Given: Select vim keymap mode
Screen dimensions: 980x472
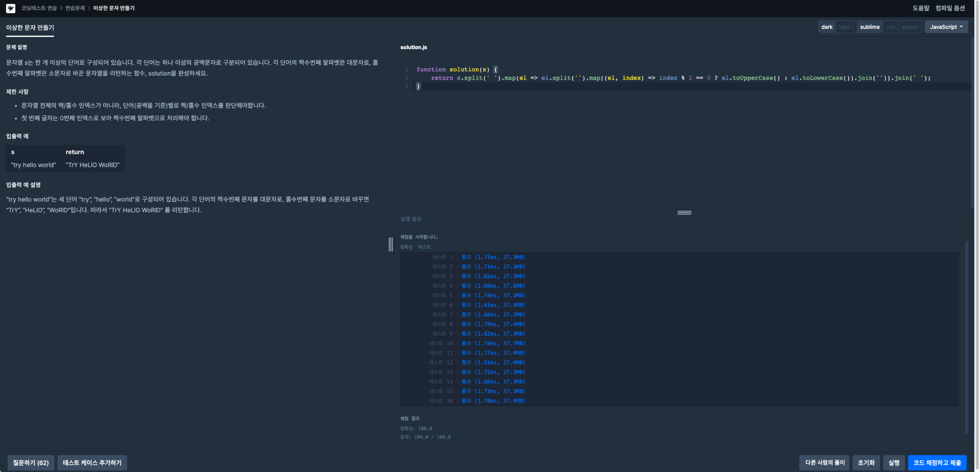Looking at the screenshot, I should click(x=890, y=27).
